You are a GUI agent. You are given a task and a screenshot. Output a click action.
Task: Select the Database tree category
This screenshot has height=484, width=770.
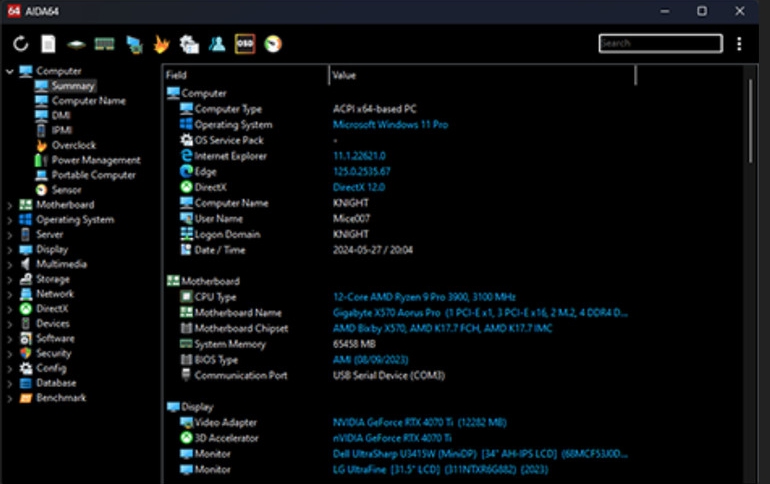click(56, 383)
